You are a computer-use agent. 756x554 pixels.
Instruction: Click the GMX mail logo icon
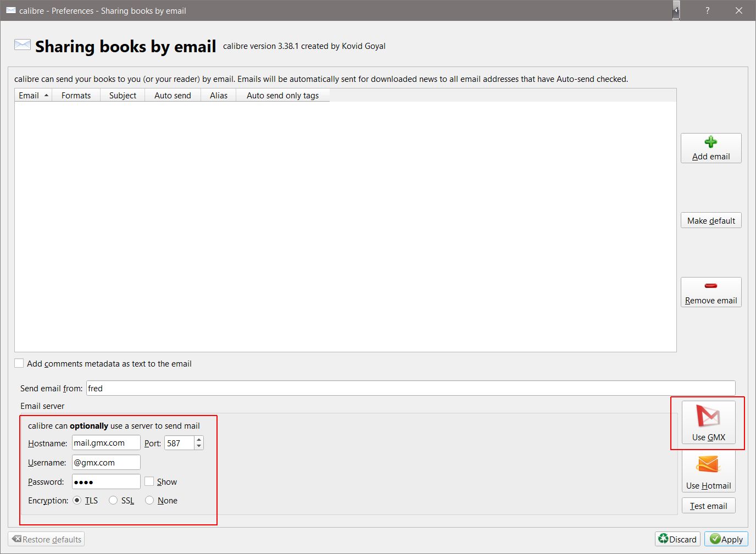(x=708, y=416)
